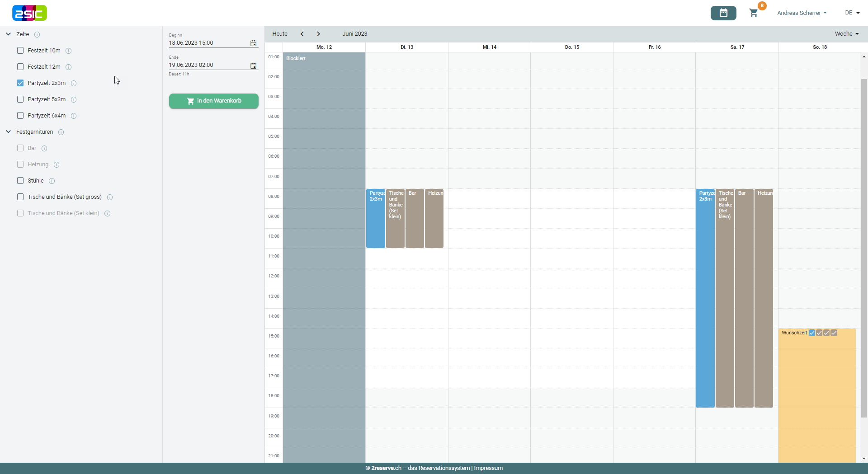Click the calendar vertical scrollbar
Screen dimensions: 868x474
point(864,249)
